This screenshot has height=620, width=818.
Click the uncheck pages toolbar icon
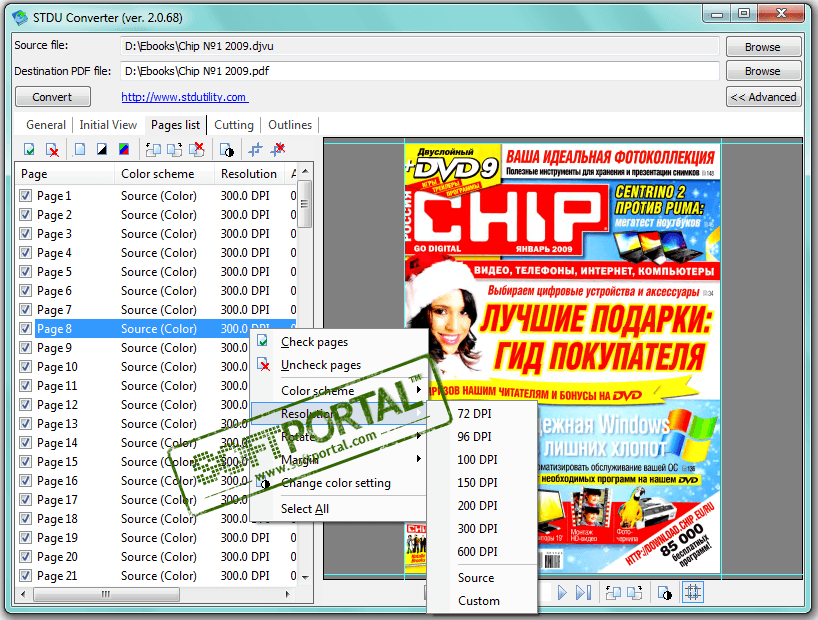click(x=52, y=150)
